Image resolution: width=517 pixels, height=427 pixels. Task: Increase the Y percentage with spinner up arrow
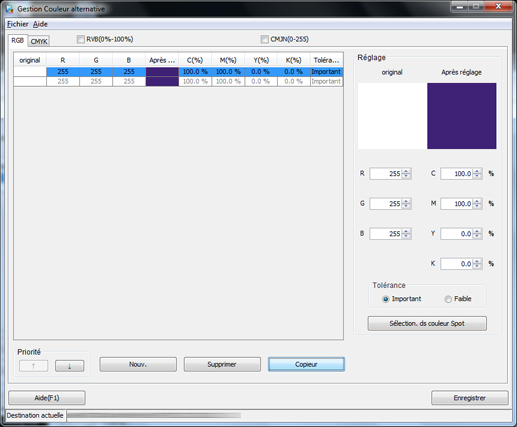(477, 231)
